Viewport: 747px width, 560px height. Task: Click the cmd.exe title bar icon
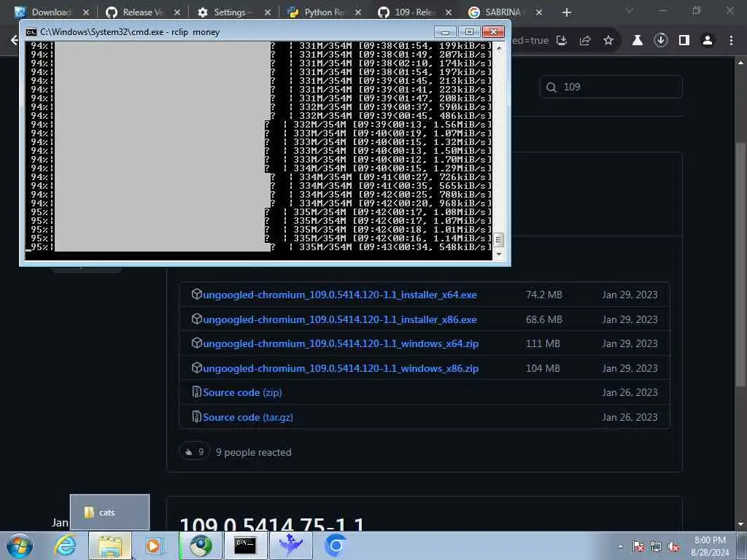[31, 32]
